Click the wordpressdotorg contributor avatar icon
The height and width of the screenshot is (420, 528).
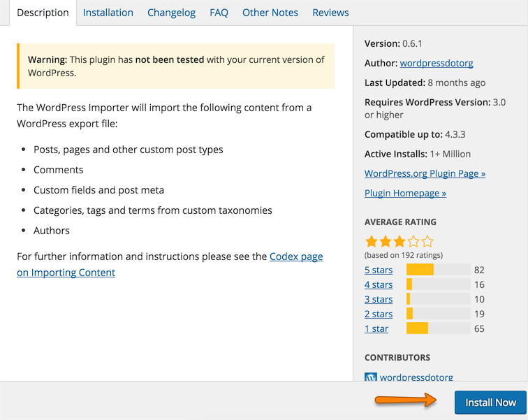coord(371,377)
